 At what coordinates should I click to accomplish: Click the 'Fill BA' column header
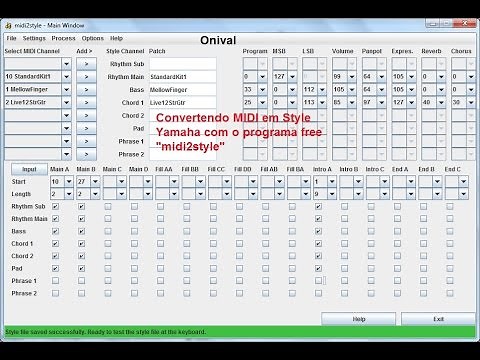tap(295, 169)
